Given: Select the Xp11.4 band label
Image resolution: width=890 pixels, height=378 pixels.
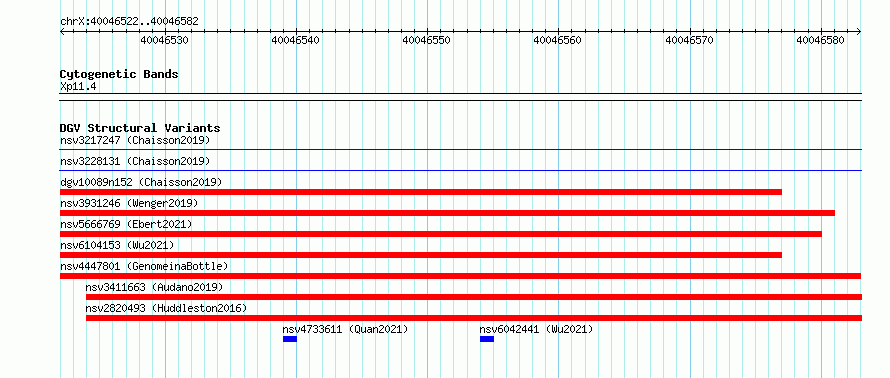Looking at the screenshot, I should point(78,87).
